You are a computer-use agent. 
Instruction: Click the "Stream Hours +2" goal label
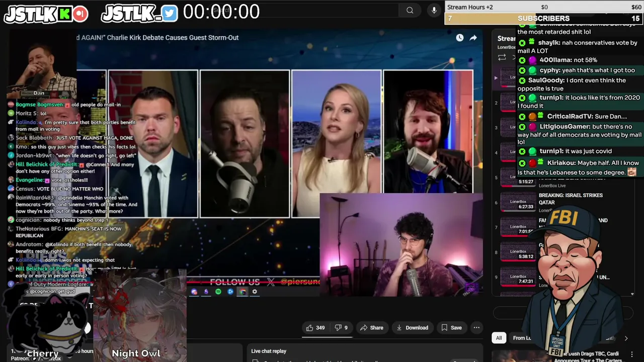tap(470, 7)
